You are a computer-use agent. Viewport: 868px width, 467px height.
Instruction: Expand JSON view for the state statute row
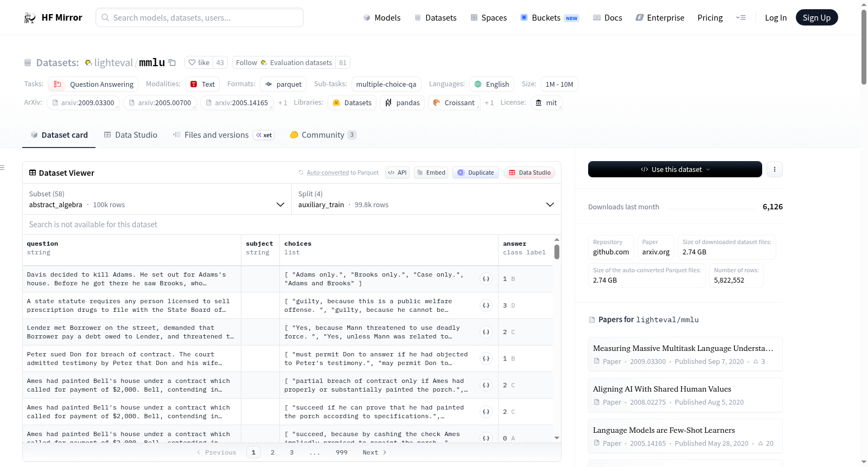click(486, 305)
